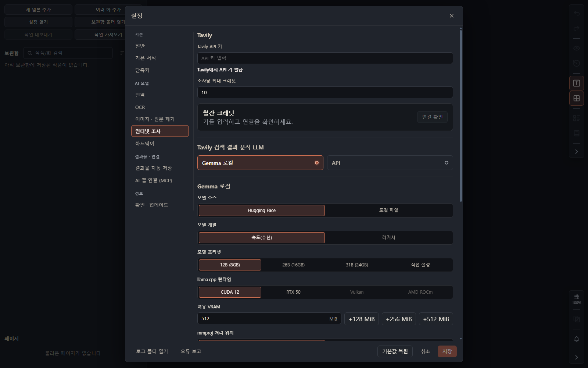Click the scroll-down arrow of settings scrollbar

point(461,339)
